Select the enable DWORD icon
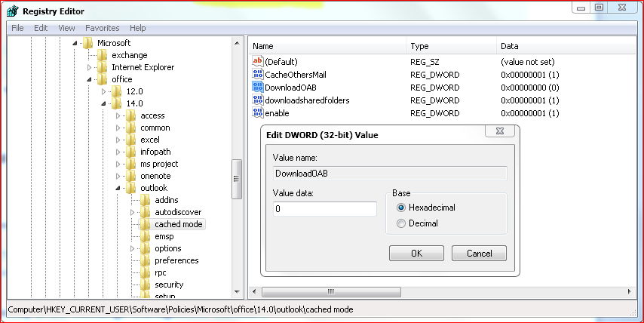The height and width of the screenshot is (323, 644). tap(257, 112)
